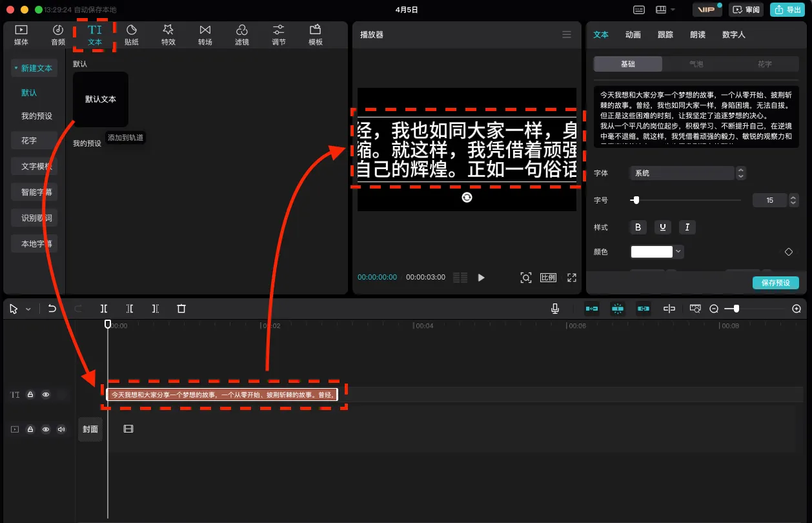812x523 pixels.
Task: Click the timeline zoom-in magnifier
Action: [x=797, y=309]
